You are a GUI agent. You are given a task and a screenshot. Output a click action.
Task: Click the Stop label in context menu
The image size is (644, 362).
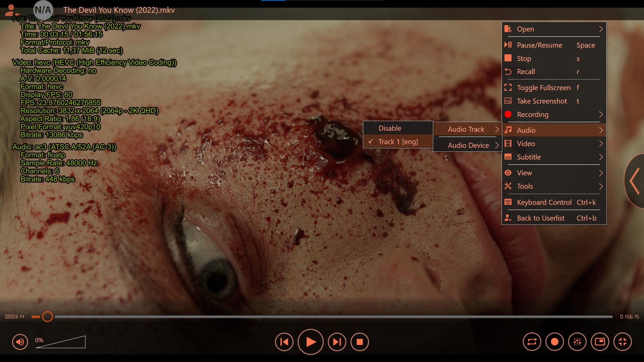click(x=524, y=58)
